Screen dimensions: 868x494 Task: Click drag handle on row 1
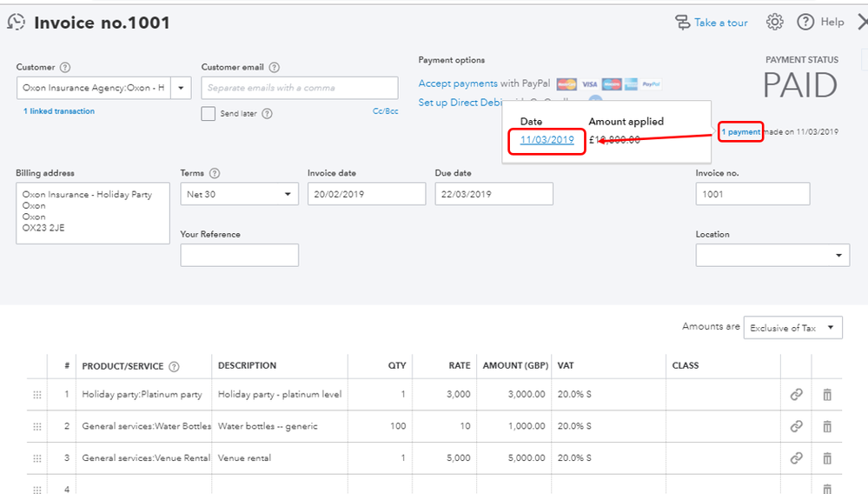37,395
